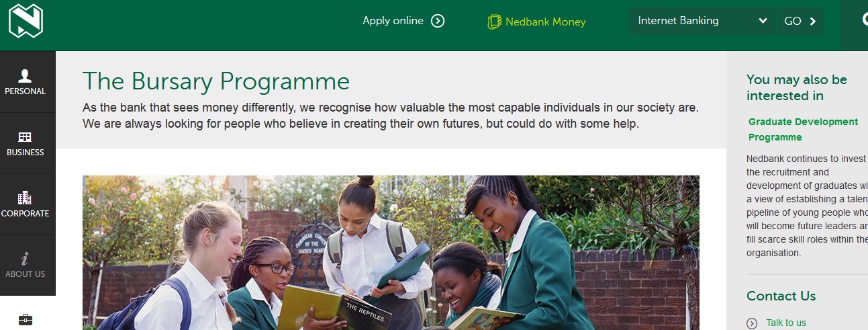Open the Corporate section tower icon
The width and height of the screenshot is (868, 330).
[x=25, y=198]
